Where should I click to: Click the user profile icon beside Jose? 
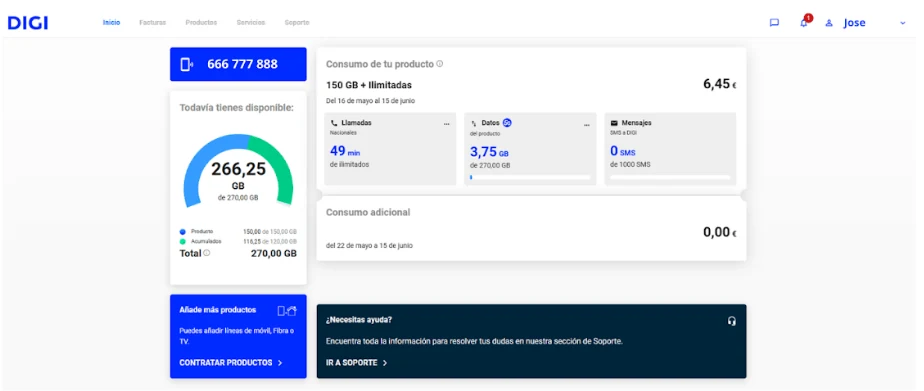pyautogui.click(x=829, y=23)
